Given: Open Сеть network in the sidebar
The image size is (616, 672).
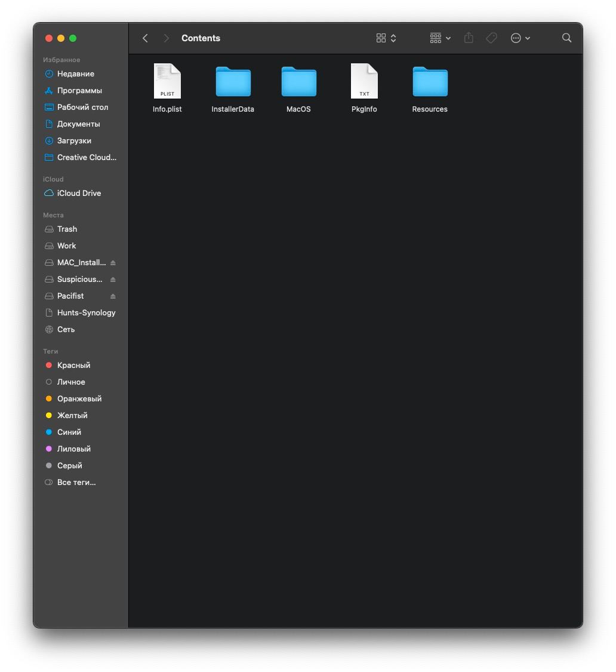Looking at the screenshot, I should [81, 329].
